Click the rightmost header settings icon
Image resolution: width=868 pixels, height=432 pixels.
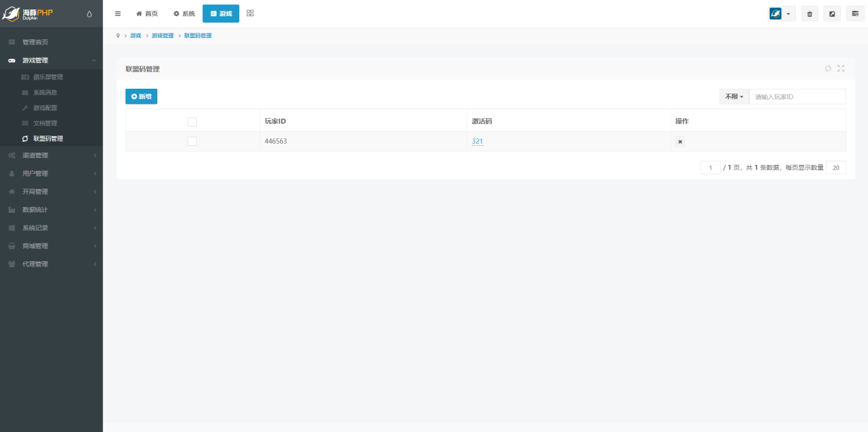point(855,14)
